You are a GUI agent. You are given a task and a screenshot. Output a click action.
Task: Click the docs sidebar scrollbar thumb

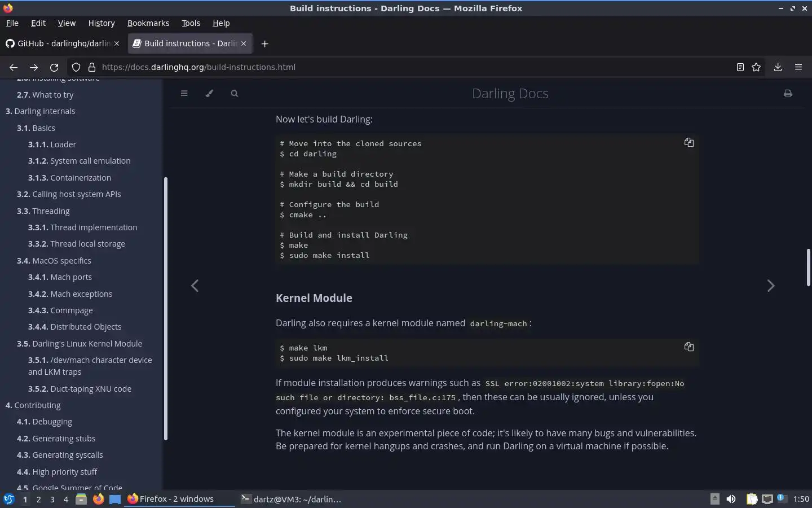[x=166, y=309]
